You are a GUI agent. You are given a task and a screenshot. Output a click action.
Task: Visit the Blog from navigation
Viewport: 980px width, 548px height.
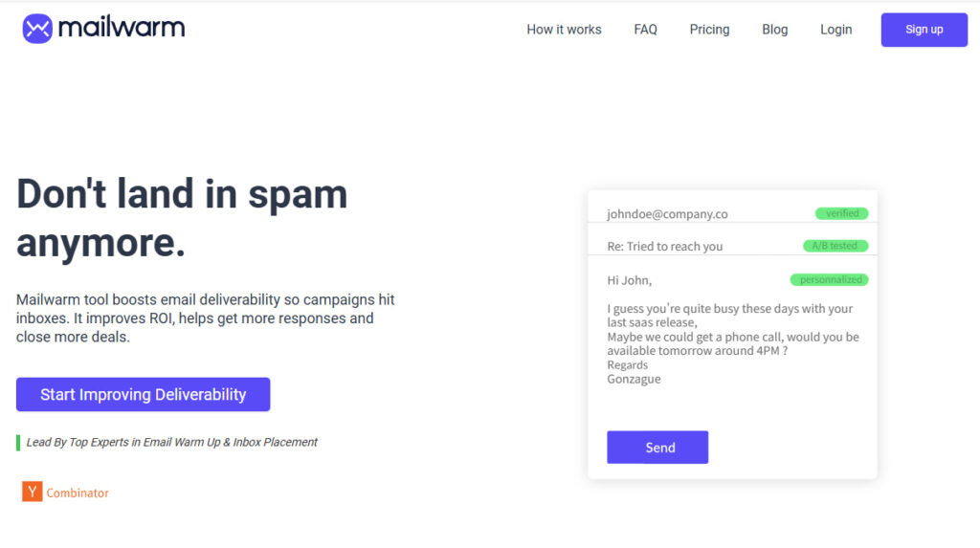click(774, 30)
